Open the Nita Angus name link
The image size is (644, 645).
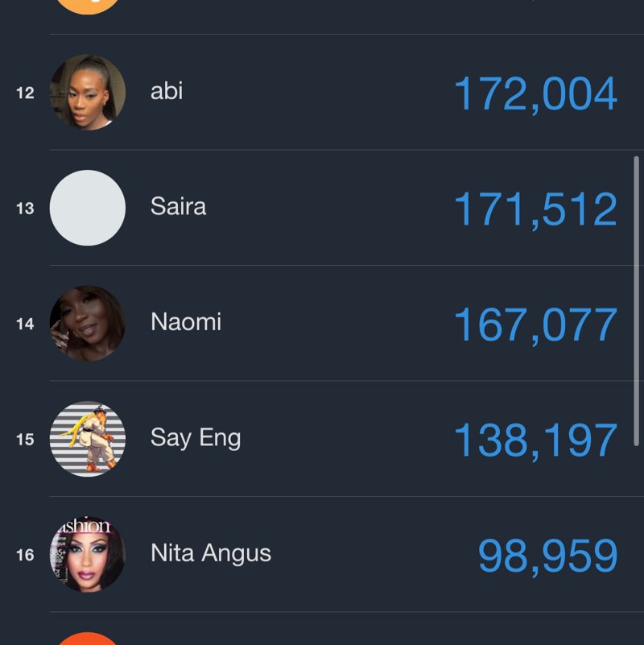[x=211, y=553]
